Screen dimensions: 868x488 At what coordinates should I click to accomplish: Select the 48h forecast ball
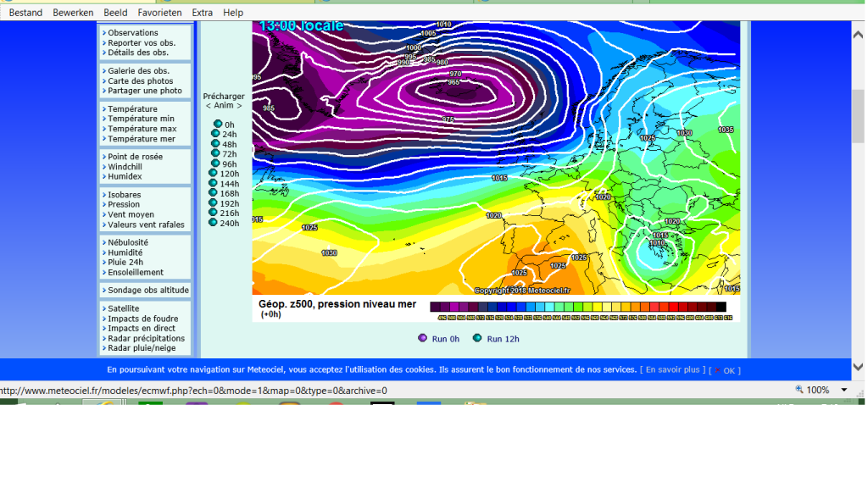pyautogui.click(x=215, y=144)
